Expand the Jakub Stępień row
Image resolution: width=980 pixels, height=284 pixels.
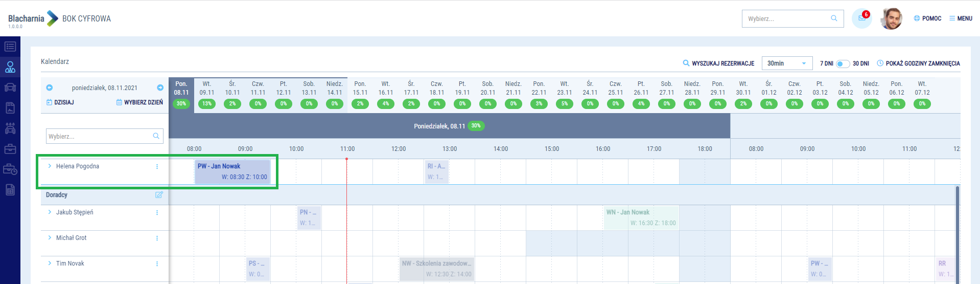click(x=50, y=212)
